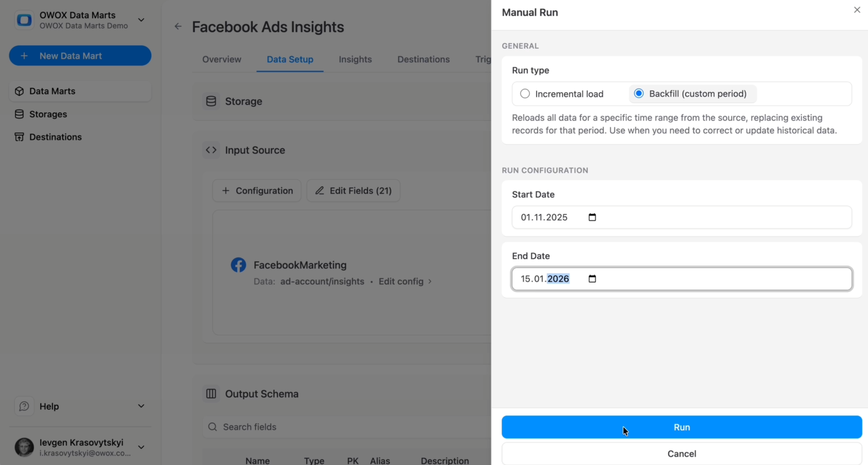The height and width of the screenshot is (465, 868).
Task: Click the Storages database icon in sidebar
Action: coord(19,114)
